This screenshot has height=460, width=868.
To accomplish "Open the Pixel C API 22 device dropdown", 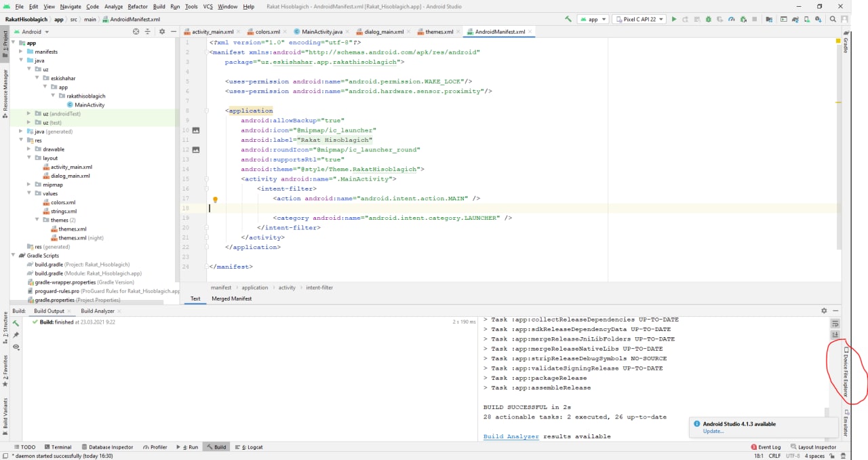I will pos(639,20).
